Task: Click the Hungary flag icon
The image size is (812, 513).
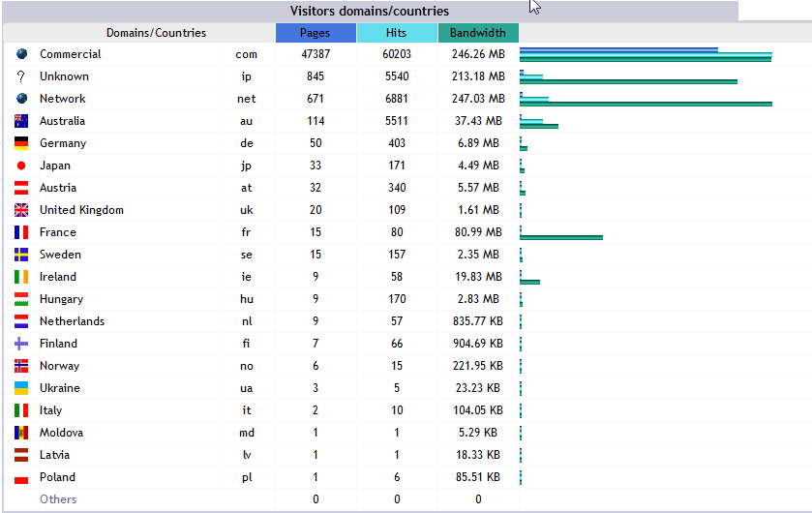Action: [21, 299]
